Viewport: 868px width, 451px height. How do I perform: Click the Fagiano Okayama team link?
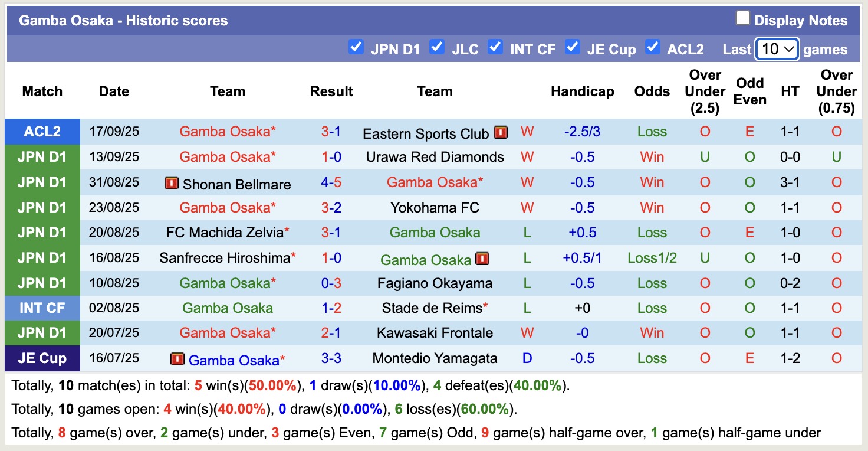[x=435, y=283]
